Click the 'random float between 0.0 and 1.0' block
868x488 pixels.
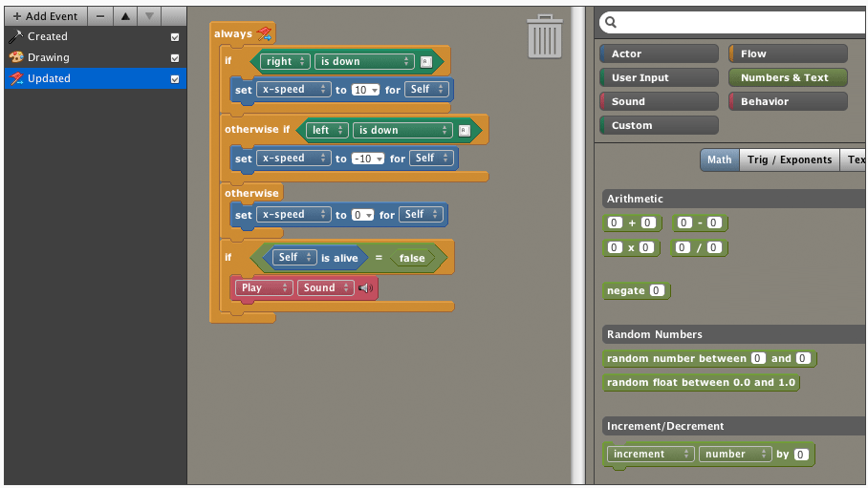[x=701, y=382]
